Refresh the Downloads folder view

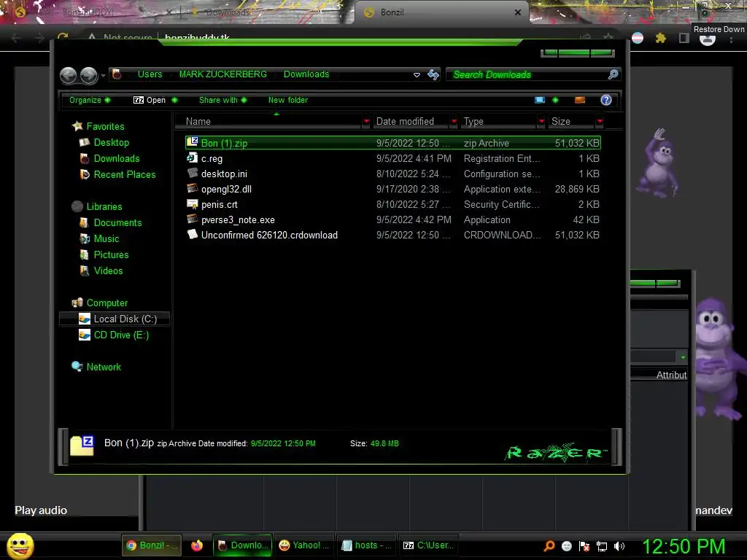tap(433, 74)
